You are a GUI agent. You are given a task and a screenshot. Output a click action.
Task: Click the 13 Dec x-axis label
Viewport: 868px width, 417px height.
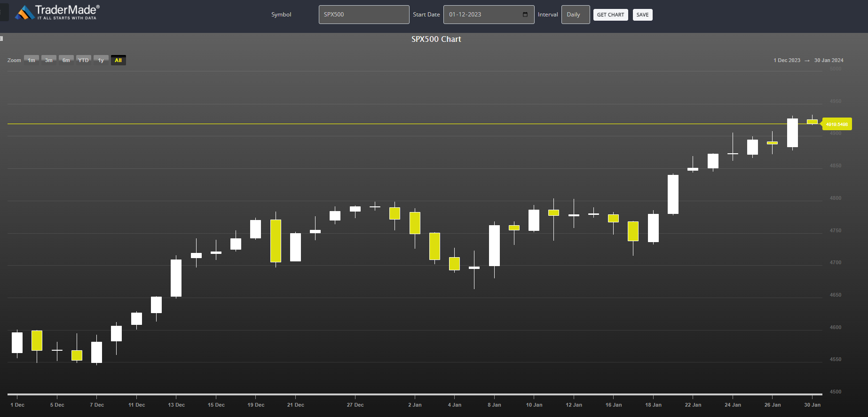click(x=176, y=405)
